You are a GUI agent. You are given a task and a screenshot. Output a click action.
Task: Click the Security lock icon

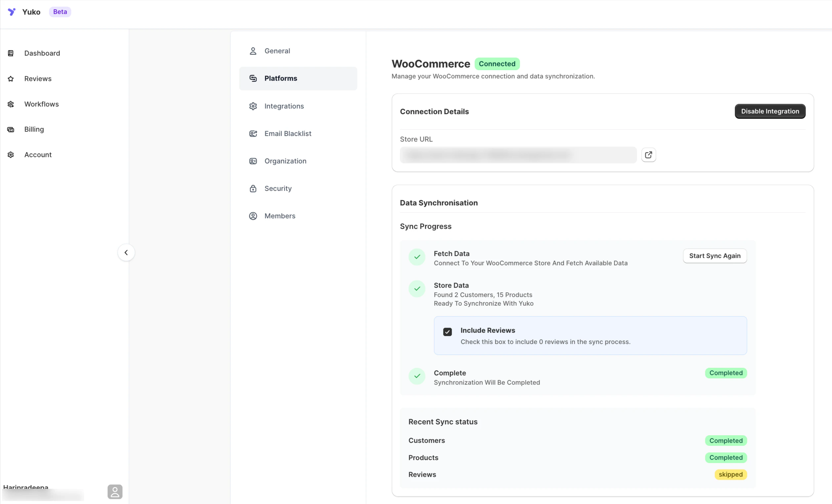[x=253, y=189]
